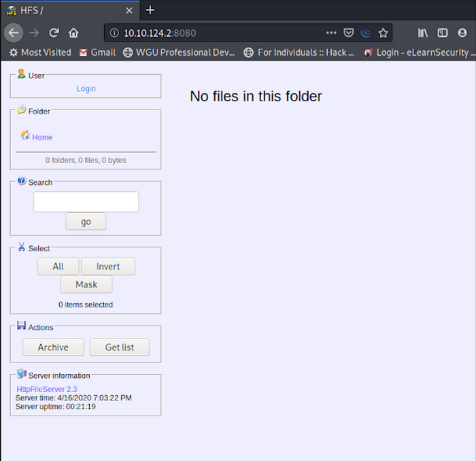Open the For Individuals :: Hack bookmark
Viewport: 476px width, 461px height.
pyautogui.click(x=299, y=52)
